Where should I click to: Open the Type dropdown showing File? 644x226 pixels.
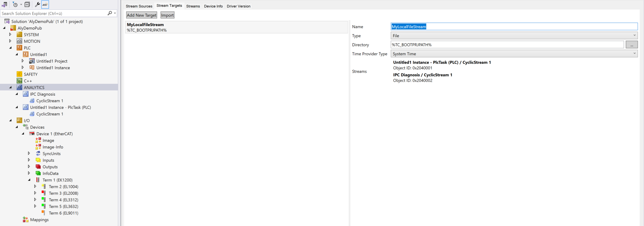pos(514,36)
